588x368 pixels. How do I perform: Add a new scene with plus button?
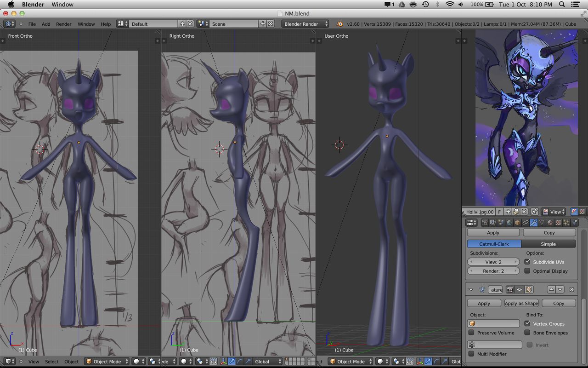tap(263, 24)
